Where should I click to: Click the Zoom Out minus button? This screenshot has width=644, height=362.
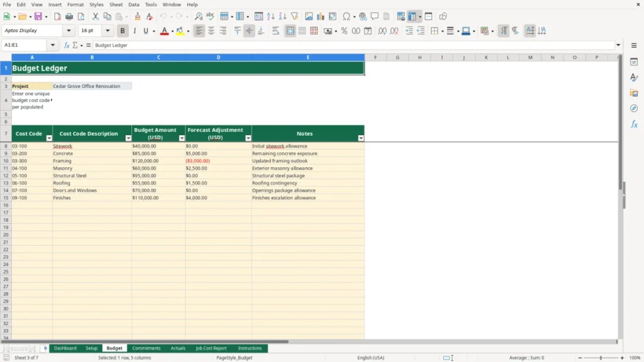point(580,358)
